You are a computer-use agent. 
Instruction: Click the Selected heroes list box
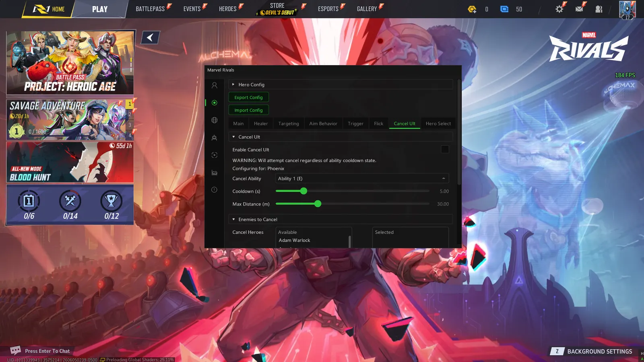(x=411, y=238)
